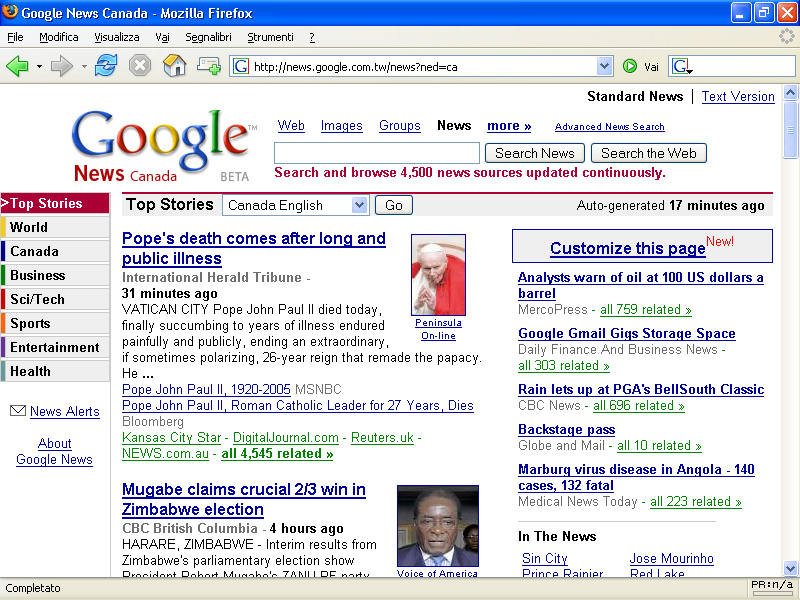Viewport: 800px width, 600px height.
Task: Click the site favicon in the address bar
Action: coord(241,66)
